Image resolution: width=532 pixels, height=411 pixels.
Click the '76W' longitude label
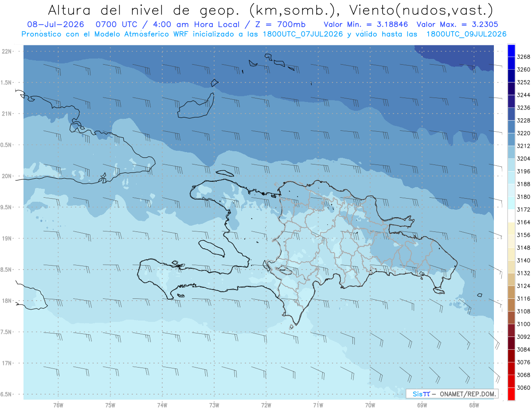pyautogui.click(x=58, y=405)
